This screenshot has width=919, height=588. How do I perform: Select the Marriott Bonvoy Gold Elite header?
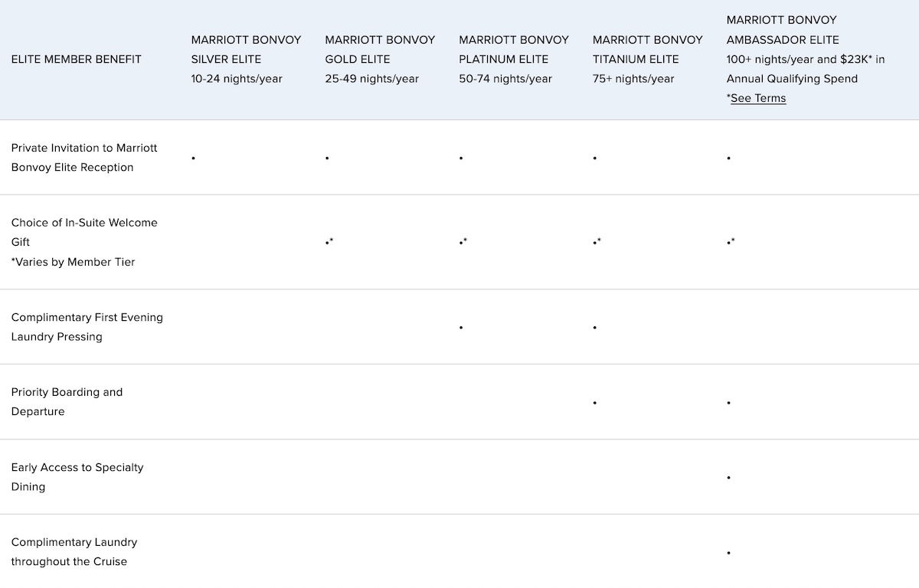pyautogui.click(x=380, y=59)
